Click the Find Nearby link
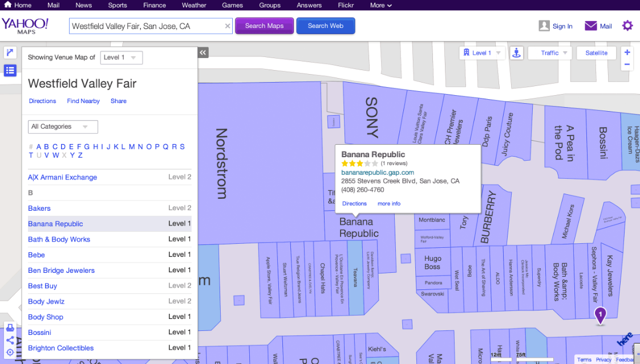 (x=83, y=101)
